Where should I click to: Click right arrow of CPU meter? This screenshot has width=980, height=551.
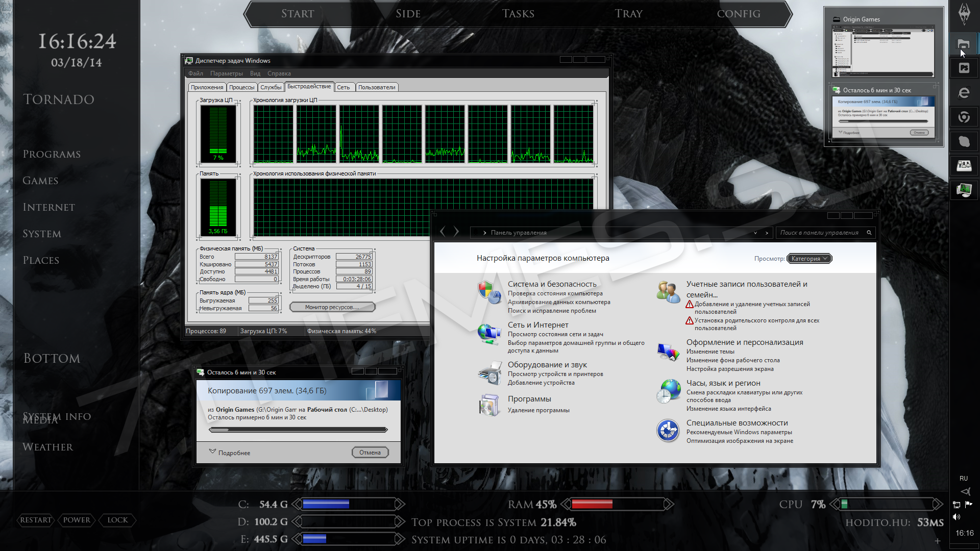[x=938, y=505]
